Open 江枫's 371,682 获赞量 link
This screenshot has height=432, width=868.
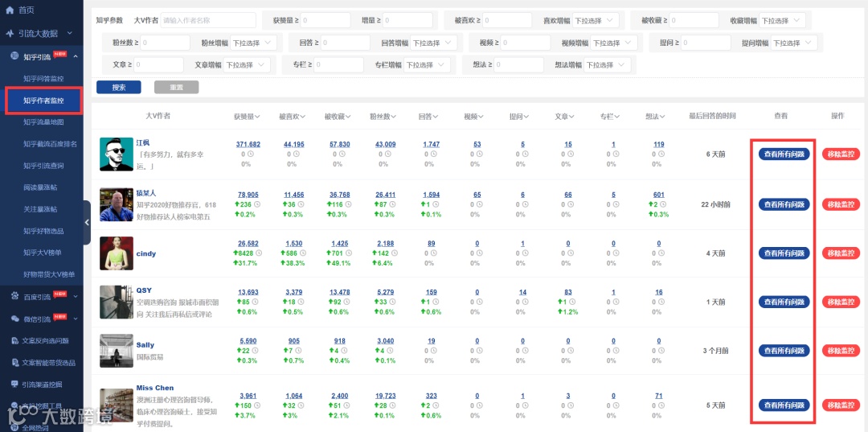(x=248, y=144)
